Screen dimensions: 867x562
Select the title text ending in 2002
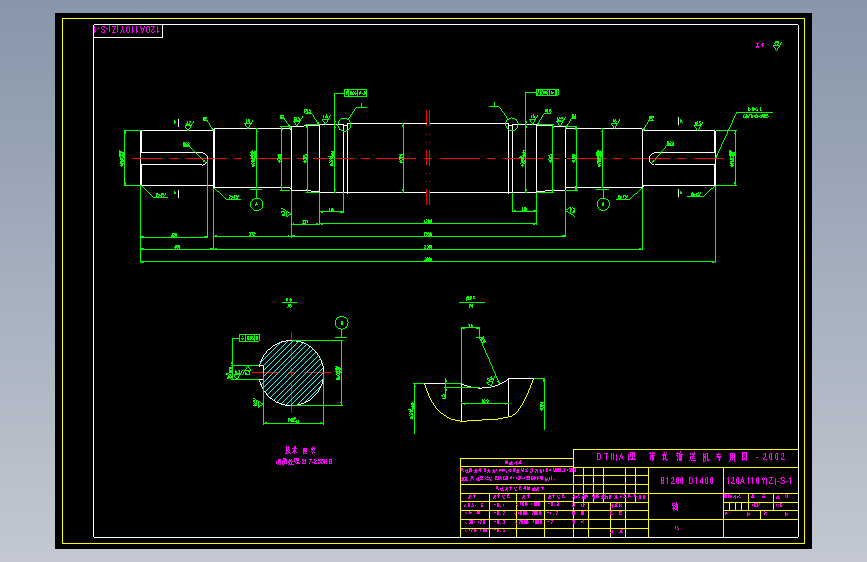691,457
